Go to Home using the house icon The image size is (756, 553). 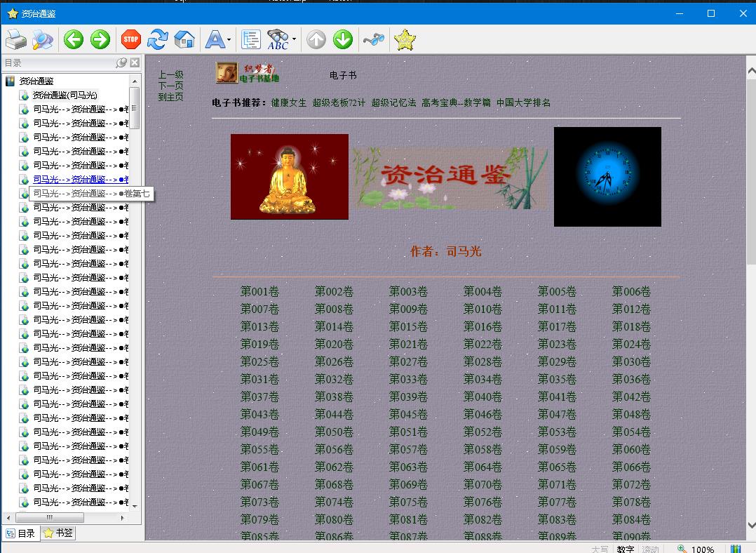184,39
